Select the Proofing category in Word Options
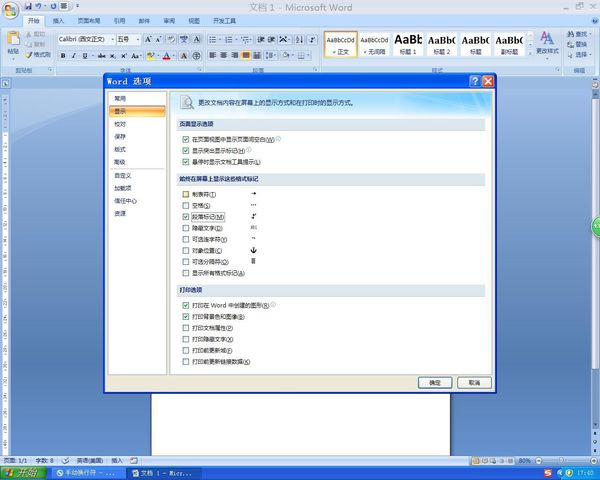Viewport: 600px width, 480px height. click(x=137, y=124)
